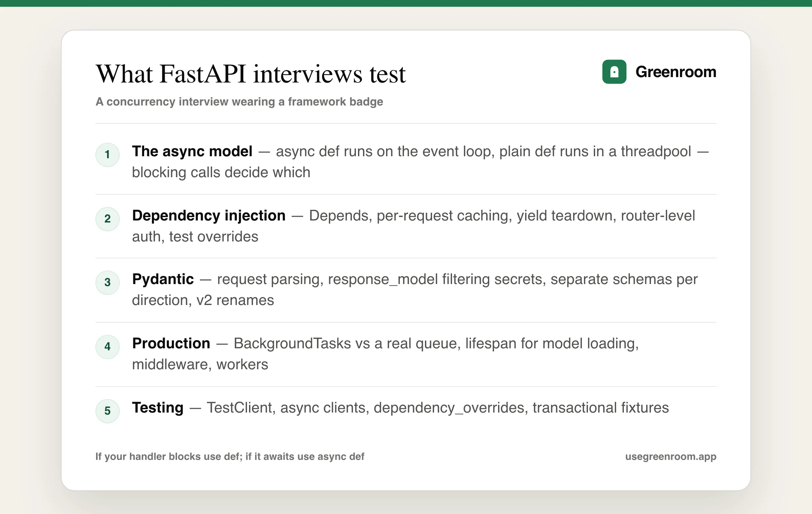This screenshot has height=514, width=812.
Task: Click the Greenroom brand name
Action: pos(676,72)
